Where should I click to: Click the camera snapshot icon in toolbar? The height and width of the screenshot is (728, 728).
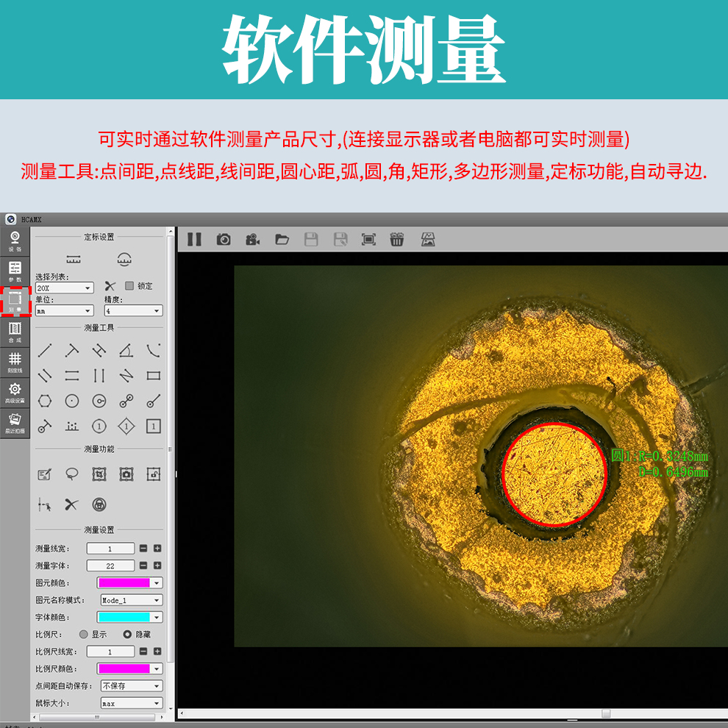click(224, 239)
